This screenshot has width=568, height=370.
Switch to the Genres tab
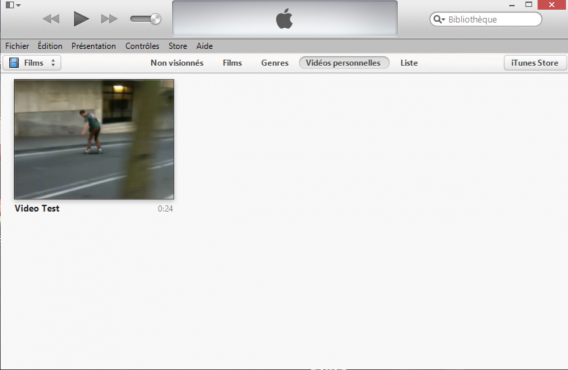tap(275, 63)
